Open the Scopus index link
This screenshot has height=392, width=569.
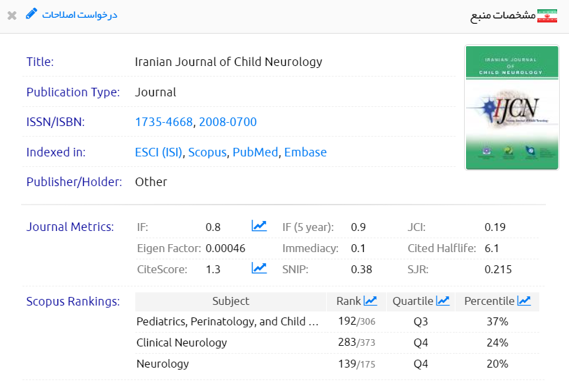coord(207,152)
